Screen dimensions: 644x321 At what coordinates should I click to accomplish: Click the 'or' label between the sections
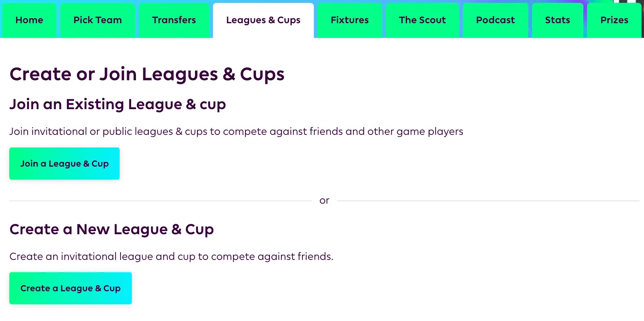pyautogui.click(x=324, y=200)
